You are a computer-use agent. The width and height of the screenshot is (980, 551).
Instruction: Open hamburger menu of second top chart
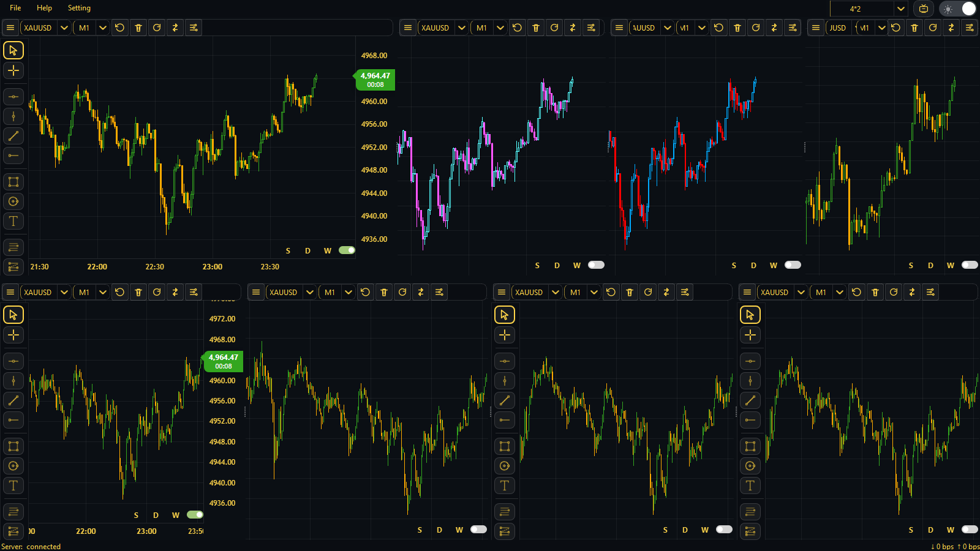coord(408,28)
